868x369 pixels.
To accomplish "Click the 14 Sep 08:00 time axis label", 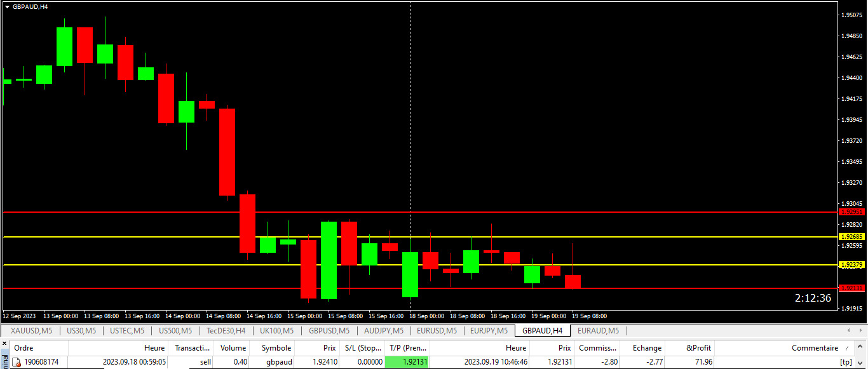I will [224, 316].
